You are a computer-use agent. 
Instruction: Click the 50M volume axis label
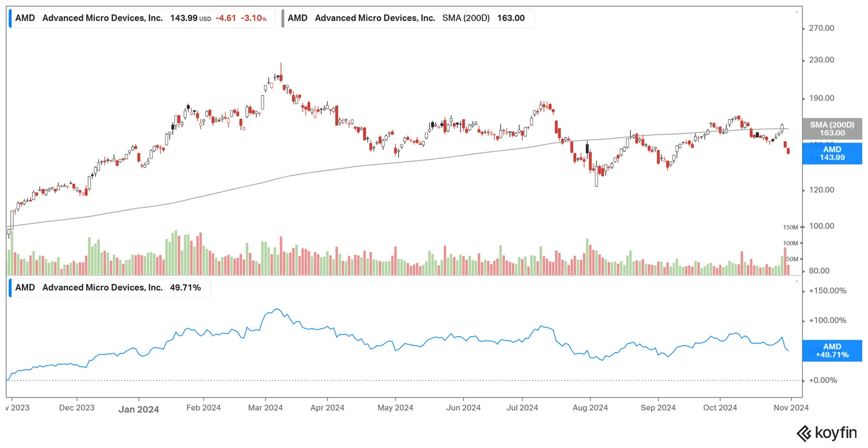click(792, 259)
